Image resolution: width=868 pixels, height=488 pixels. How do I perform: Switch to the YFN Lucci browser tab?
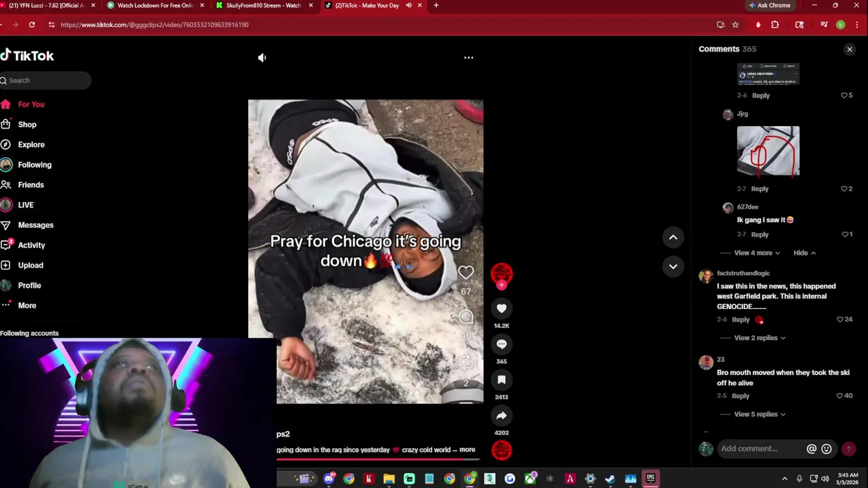(46, 5)
